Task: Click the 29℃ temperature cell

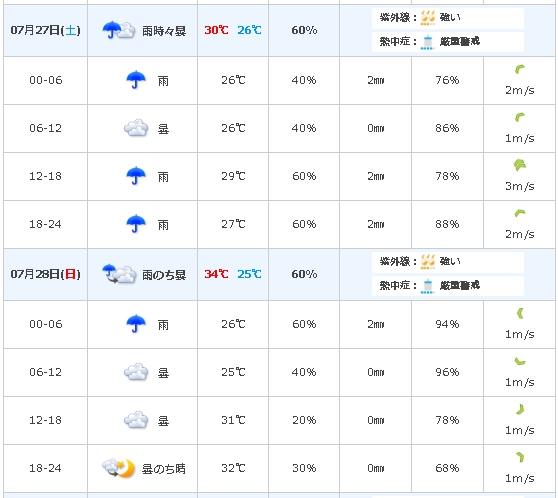Action: [233, 176]
